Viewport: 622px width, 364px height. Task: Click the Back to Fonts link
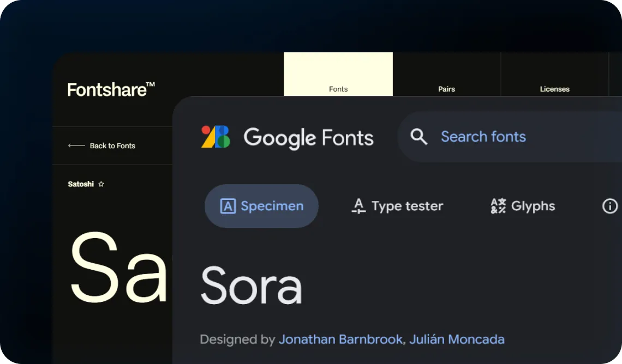[113, 145]
